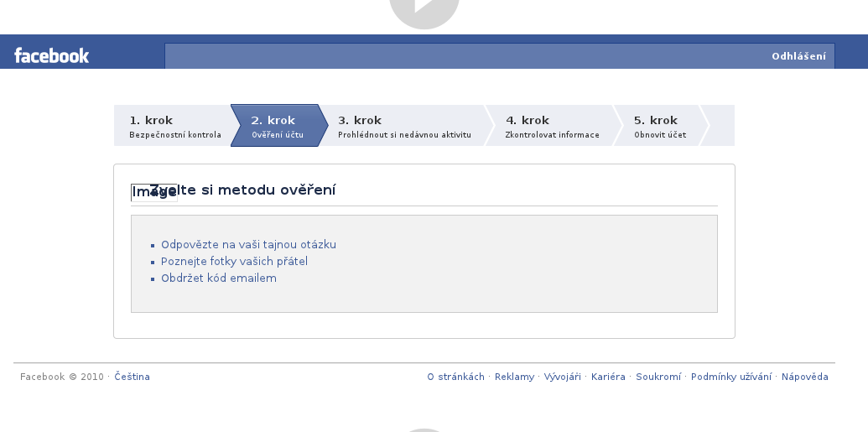Open the Kariéra footer link
Screen dimensions: 868x432
[x=608, y=377]
